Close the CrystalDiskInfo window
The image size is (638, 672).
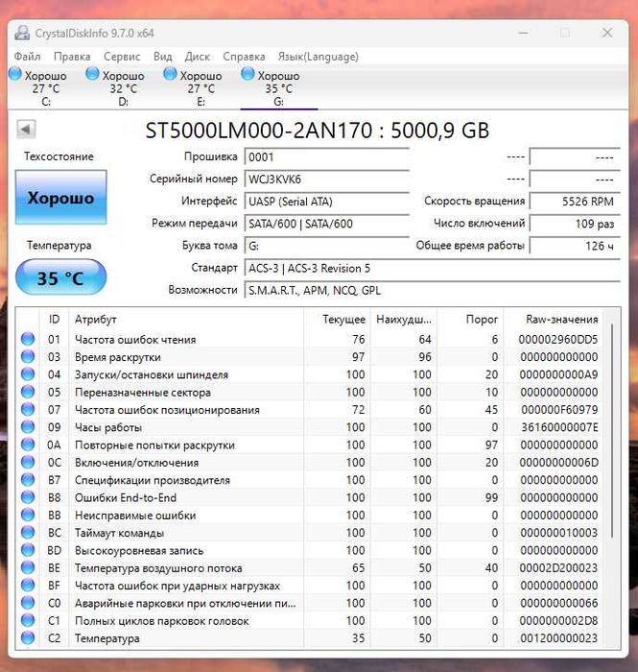coord(607,33)
